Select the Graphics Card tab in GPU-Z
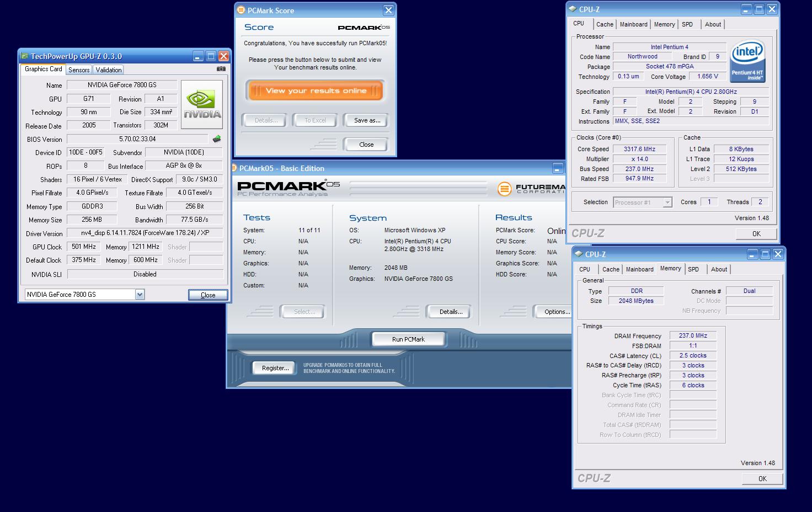 tap(43, 69)
